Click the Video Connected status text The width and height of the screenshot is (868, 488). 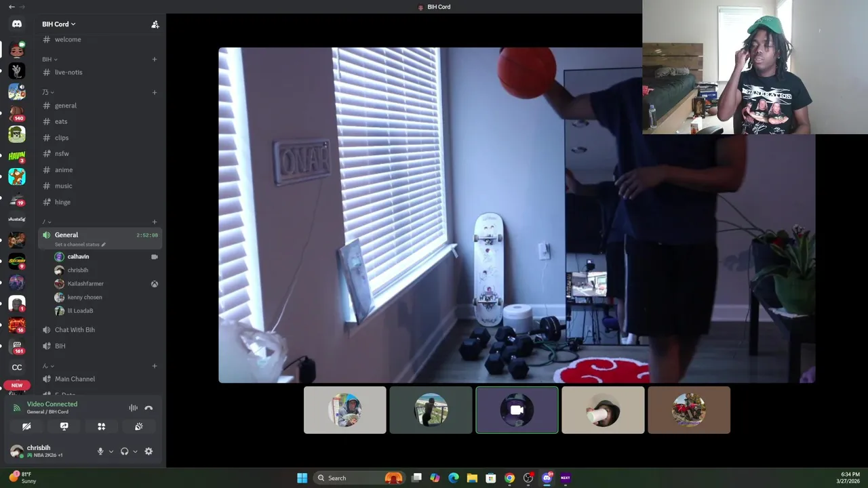pyautogui.click(x=52, y=404)
